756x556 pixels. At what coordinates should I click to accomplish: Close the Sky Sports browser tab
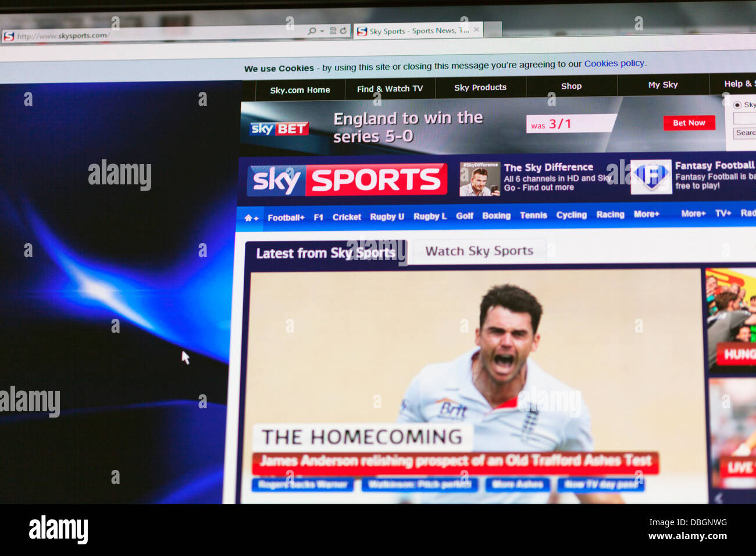[x=476, y=29]
